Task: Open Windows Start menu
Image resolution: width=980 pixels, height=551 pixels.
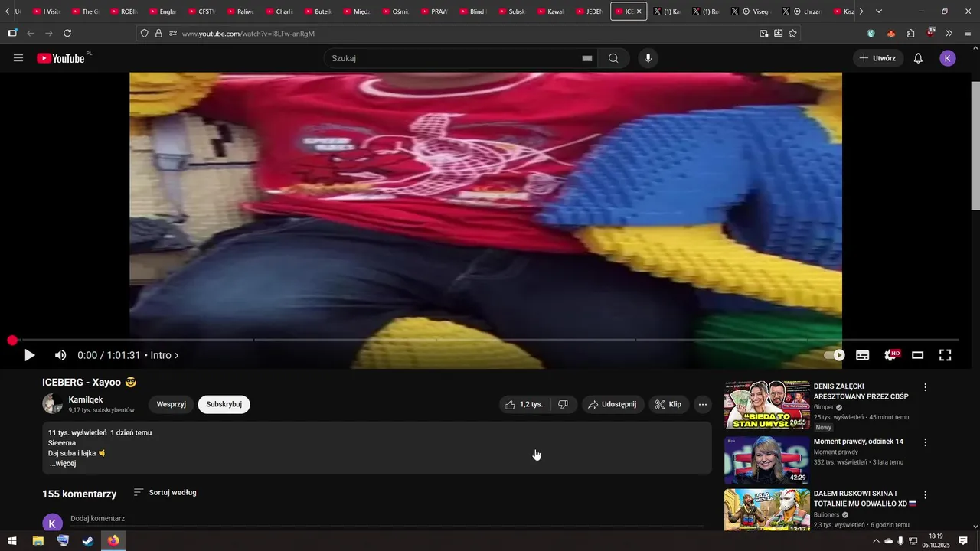Action: (12, 541)
